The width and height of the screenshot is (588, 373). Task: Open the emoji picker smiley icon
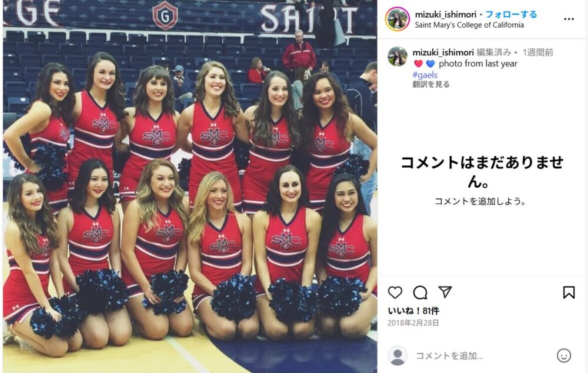click(564, 355)
